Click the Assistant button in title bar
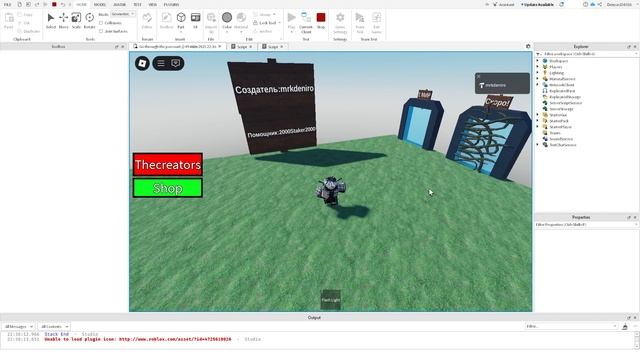Viewport: 640px width, 360px height. pyautogui.click(x=503, y=4)
